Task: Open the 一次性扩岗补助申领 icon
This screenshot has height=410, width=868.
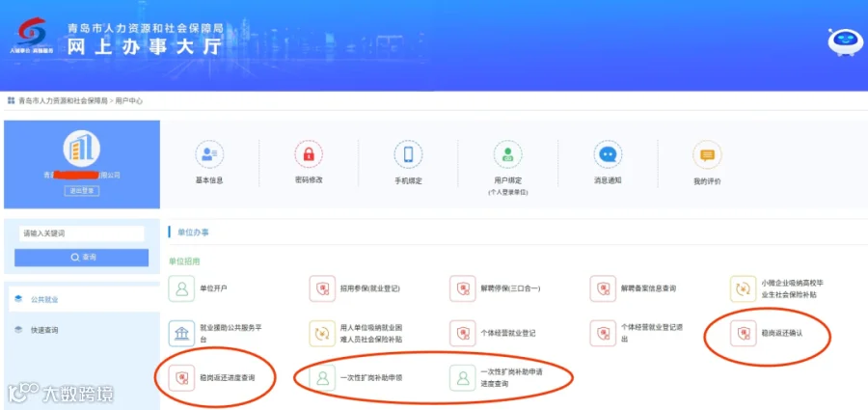Action: (322, 378)
